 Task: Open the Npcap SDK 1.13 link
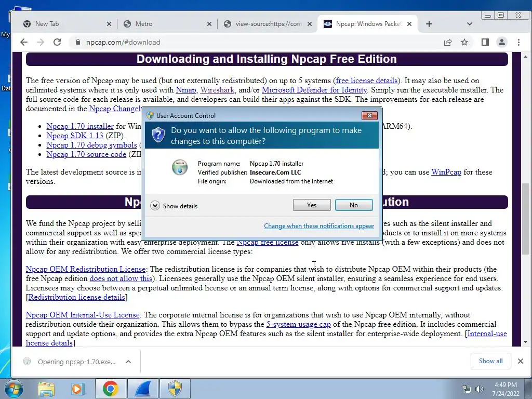coord(75,136)
